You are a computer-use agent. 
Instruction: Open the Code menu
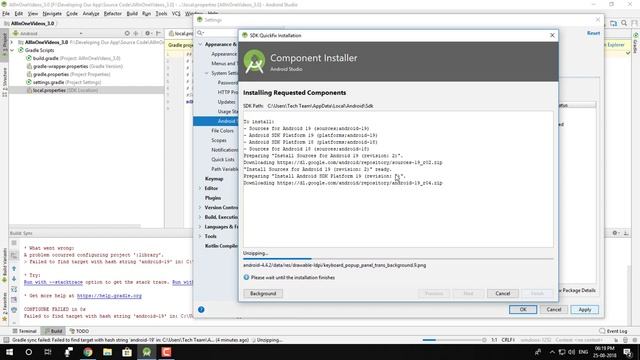(x=72, y=13)
